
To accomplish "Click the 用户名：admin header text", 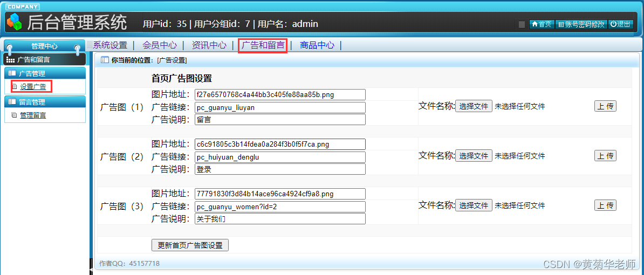I will pyautogui.click(x=287, y=24).
